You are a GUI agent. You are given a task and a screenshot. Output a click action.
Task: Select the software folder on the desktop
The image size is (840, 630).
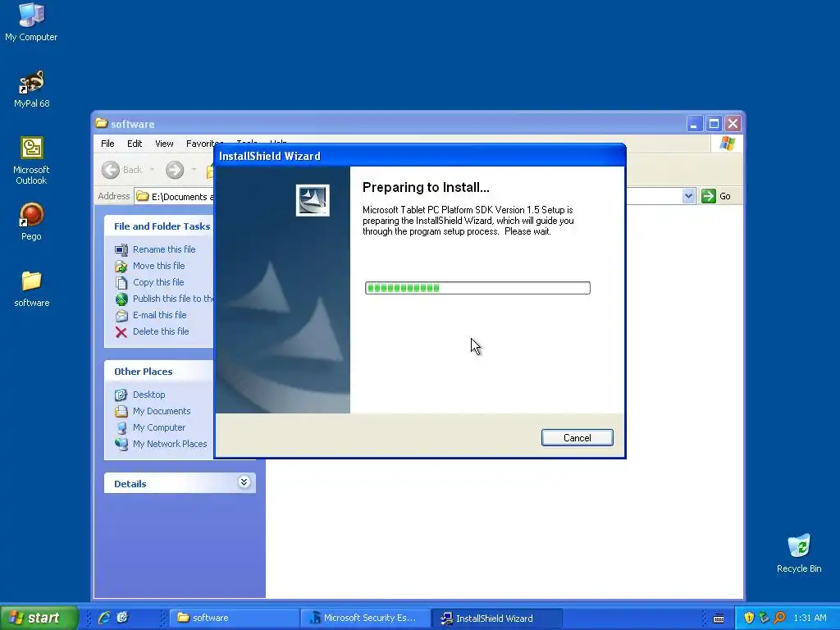(x=31, y=288)
